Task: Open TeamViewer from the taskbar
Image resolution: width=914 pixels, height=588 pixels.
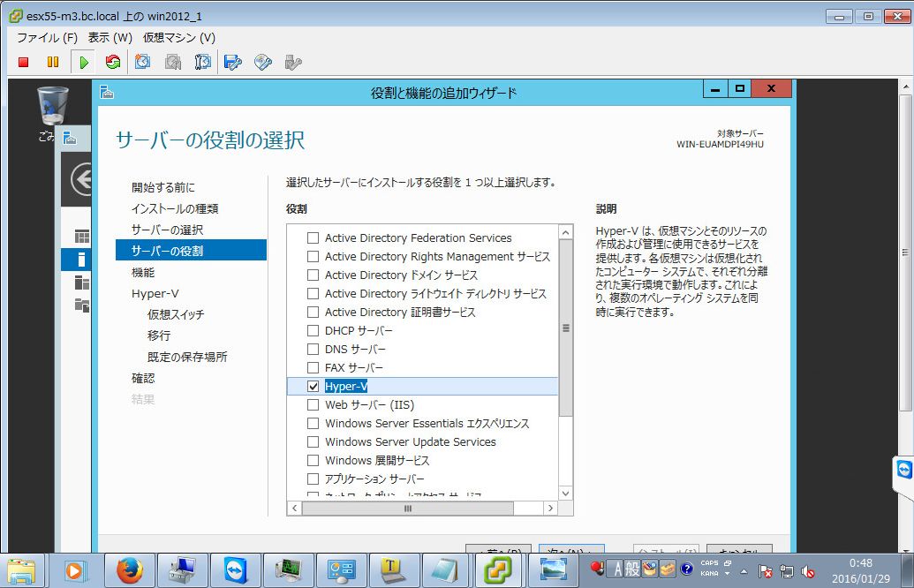Action: pyautogui.click(x=236, y=570)
